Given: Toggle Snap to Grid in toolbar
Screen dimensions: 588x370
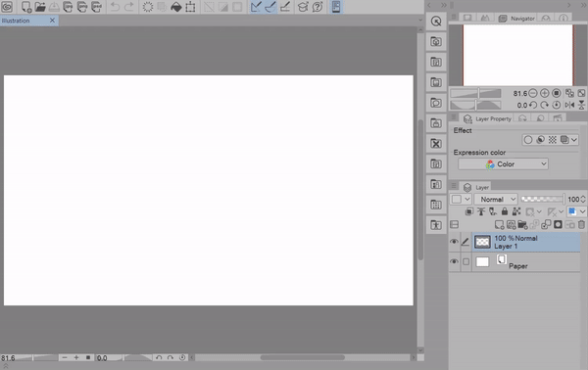Looking at the screenshot, I should tap(285, 7).
